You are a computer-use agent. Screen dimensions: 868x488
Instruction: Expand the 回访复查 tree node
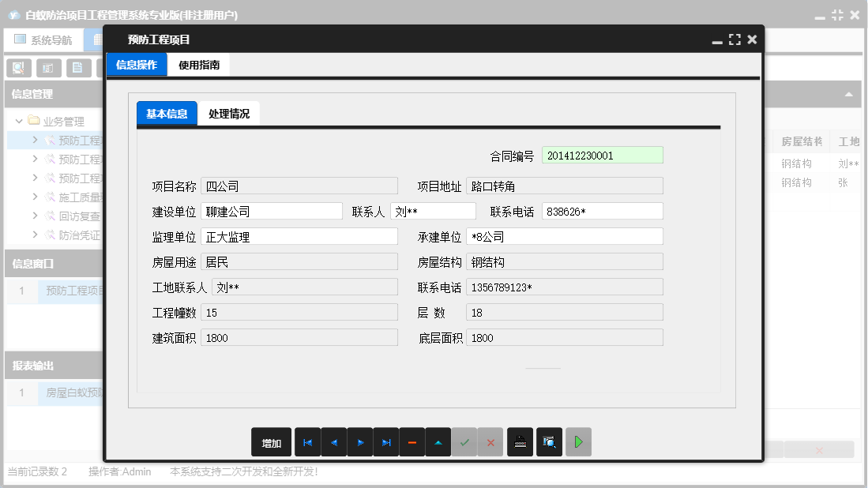pos(36,215)
